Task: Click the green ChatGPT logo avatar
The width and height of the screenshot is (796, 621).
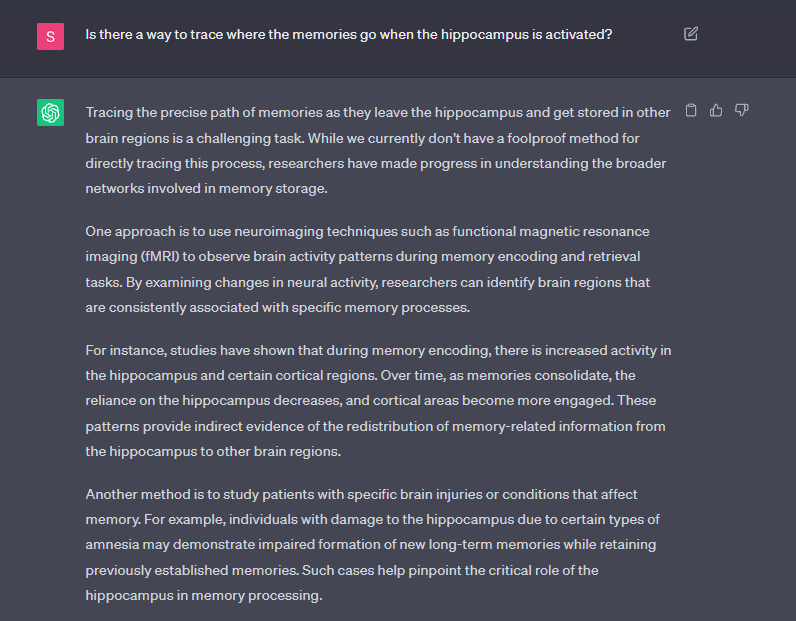Action: tap(50, 113)
